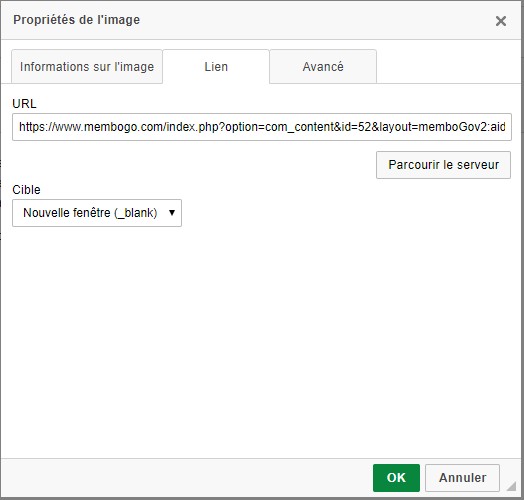Open the Avancé tab
Image resolution: width=524 pixels, height=500 pixels.
pyautogui.click(x=323, y=67)
